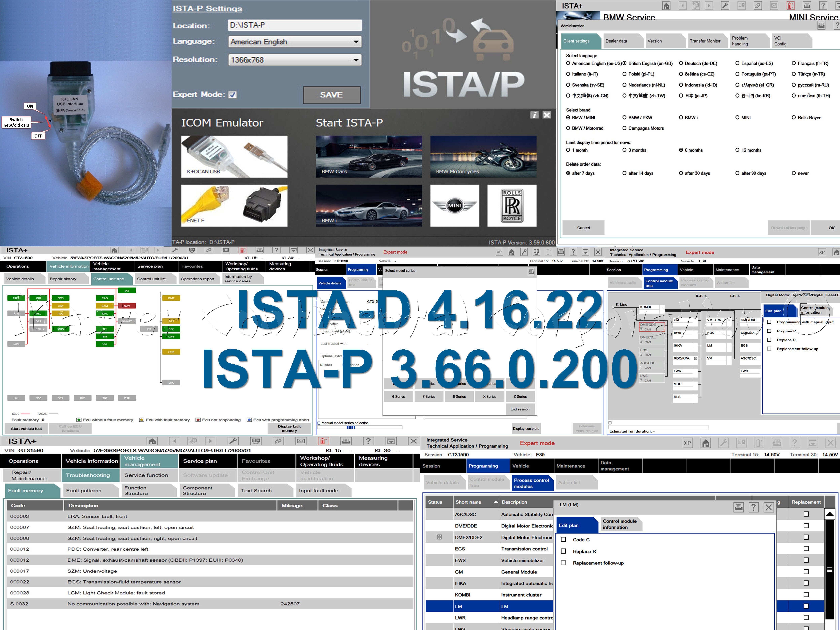
Task: Choose the 7 Series button
Action: (429, 397)
